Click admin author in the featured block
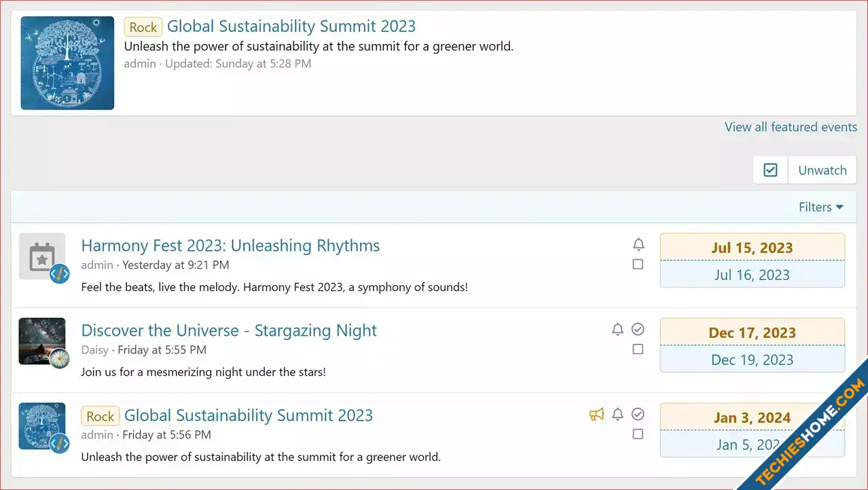 click(x=140, y=64)
